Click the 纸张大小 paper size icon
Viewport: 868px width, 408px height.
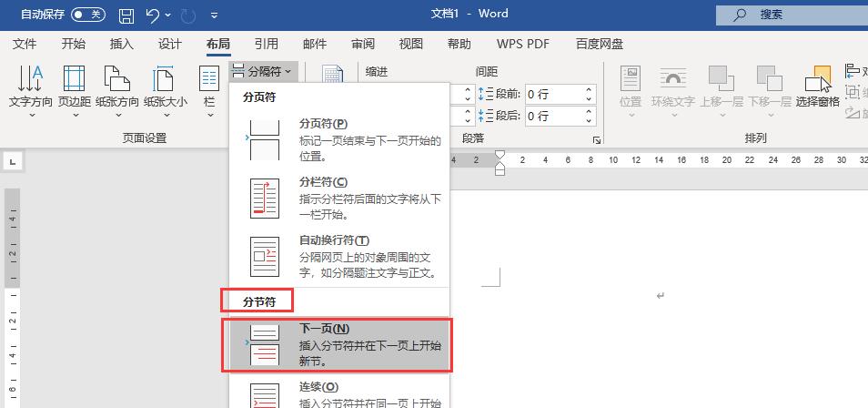click(x=164, y=78)
